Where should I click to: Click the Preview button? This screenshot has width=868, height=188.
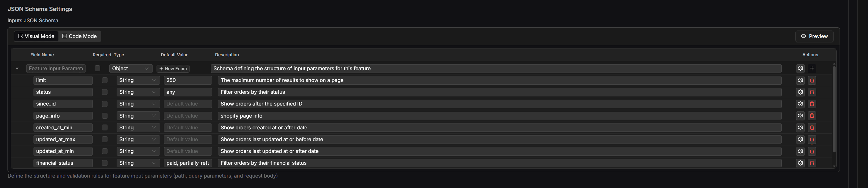click(814, 36)
